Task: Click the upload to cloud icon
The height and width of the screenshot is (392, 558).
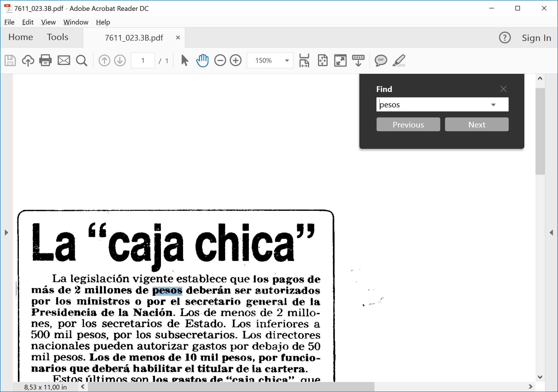Action: click(x=28, y=60)
